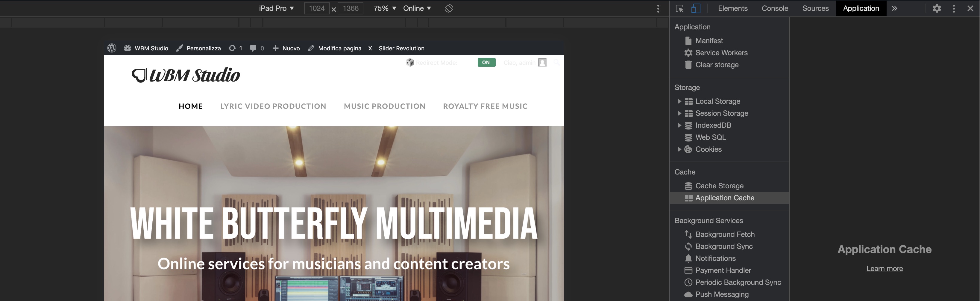Click the Notifications bell icon

(688, 258)
